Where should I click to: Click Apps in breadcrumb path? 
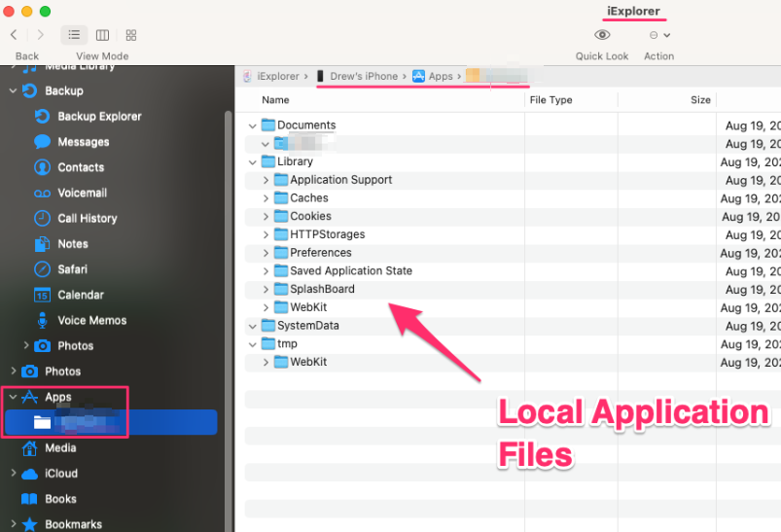coord(441,76)
